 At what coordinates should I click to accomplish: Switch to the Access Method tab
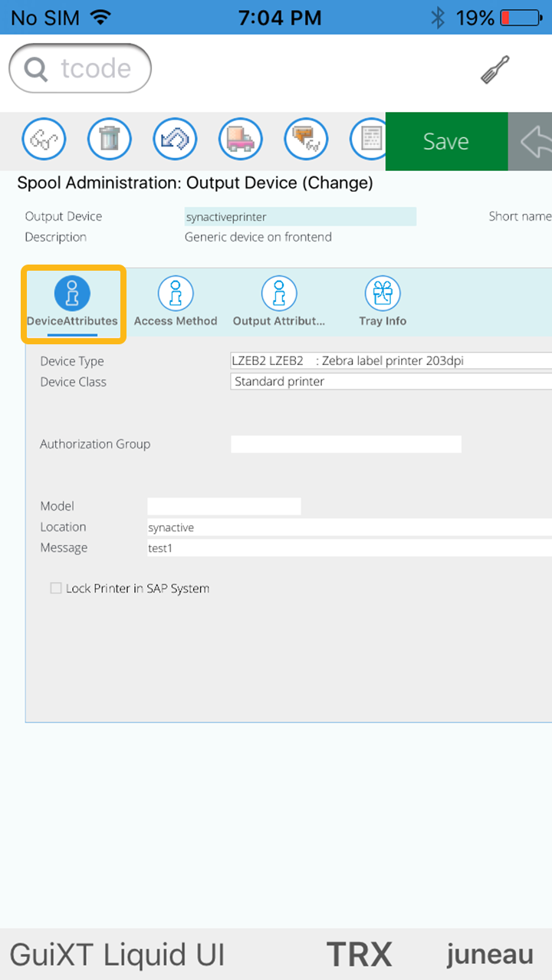(x=176, y=303)
